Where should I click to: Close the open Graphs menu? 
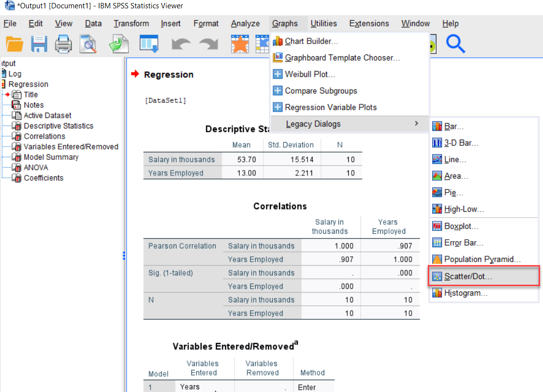pos(284,24)
